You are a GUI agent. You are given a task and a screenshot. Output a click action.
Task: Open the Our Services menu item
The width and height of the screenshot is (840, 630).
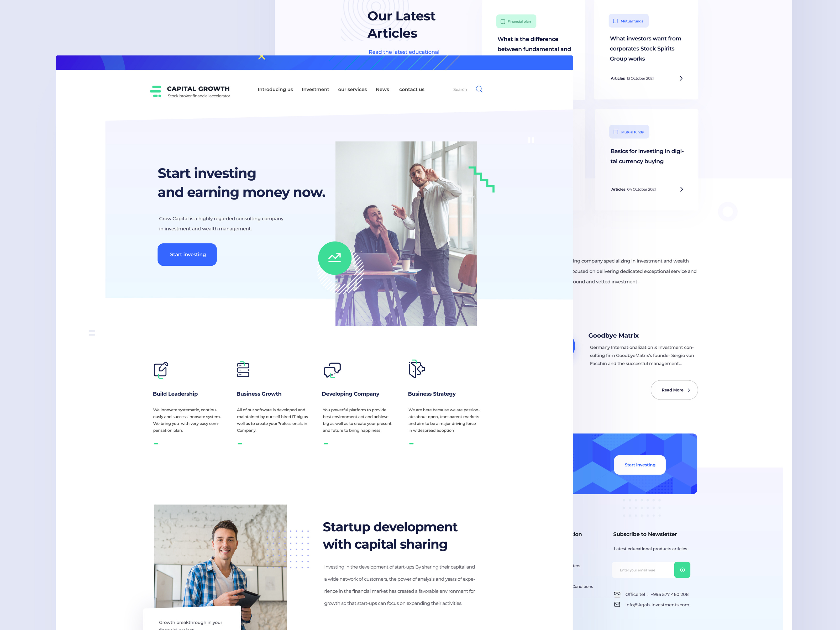(x=353, y=89)
